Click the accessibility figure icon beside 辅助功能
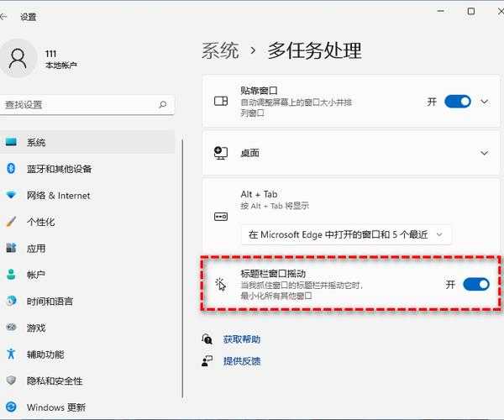504x420 pixels. point(11,354)
